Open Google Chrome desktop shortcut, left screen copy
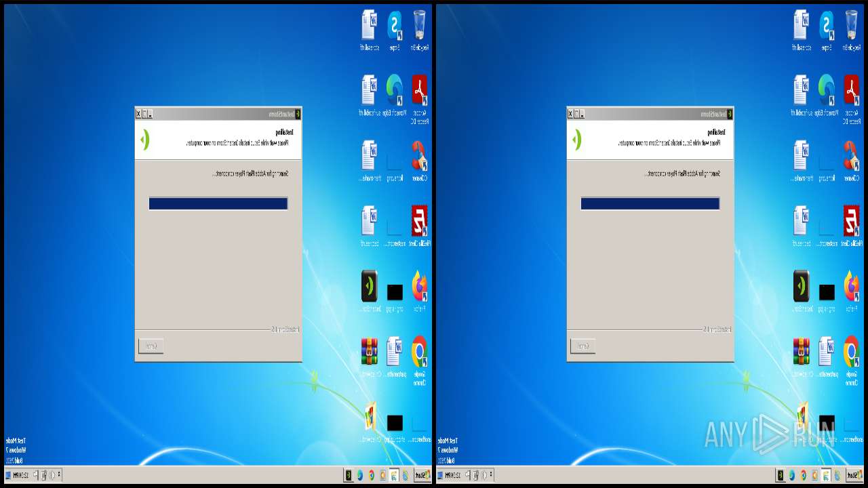 [420, 360]
